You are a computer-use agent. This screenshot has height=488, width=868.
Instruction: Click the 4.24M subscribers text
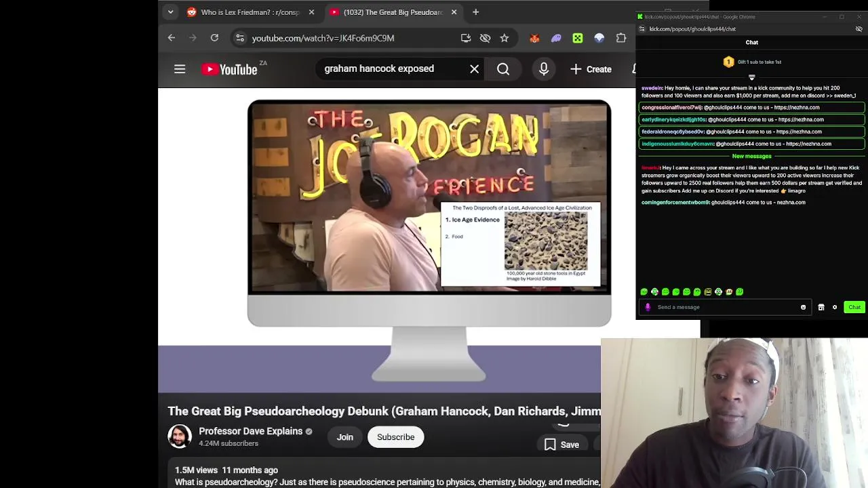[229, 444]
